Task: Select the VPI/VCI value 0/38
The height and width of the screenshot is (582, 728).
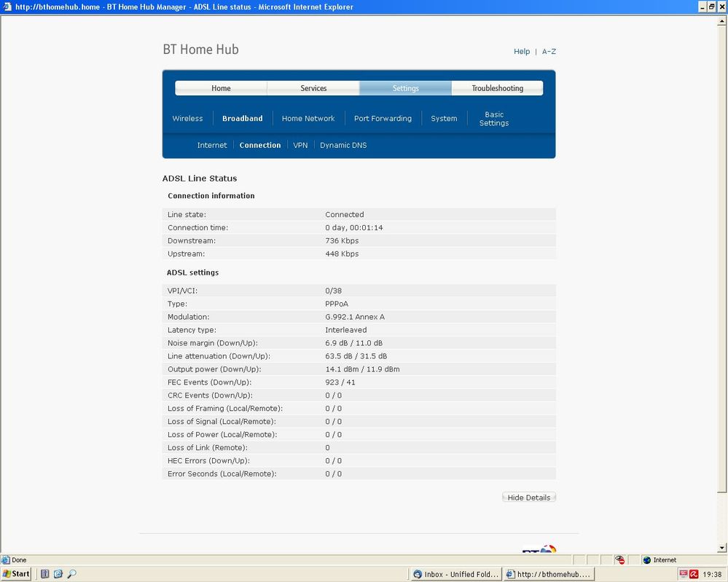Action: point(333,291)
